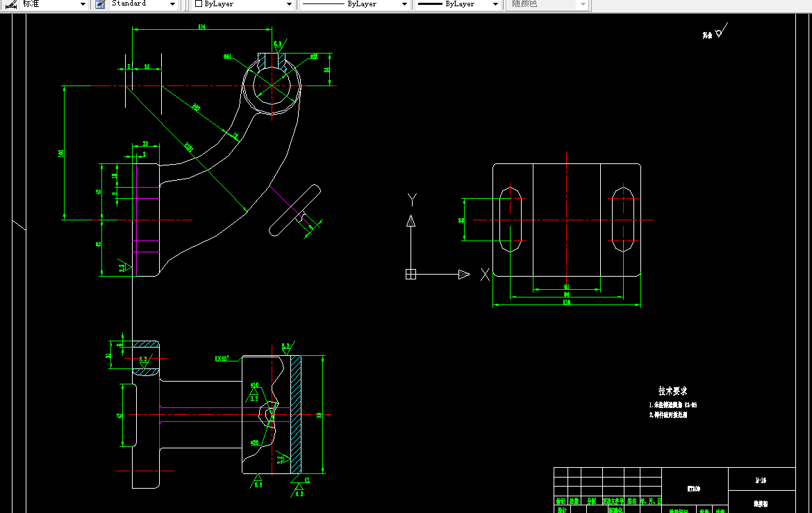
Task: Select the 其余 surface roughness symbol
Action: [715, 32]
